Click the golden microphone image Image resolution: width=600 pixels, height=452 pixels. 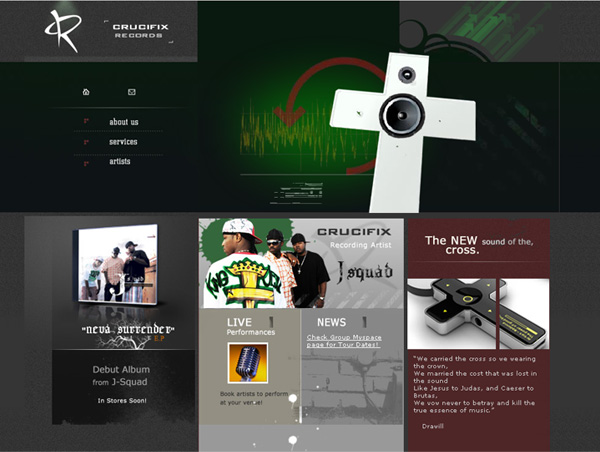(248, 363)
